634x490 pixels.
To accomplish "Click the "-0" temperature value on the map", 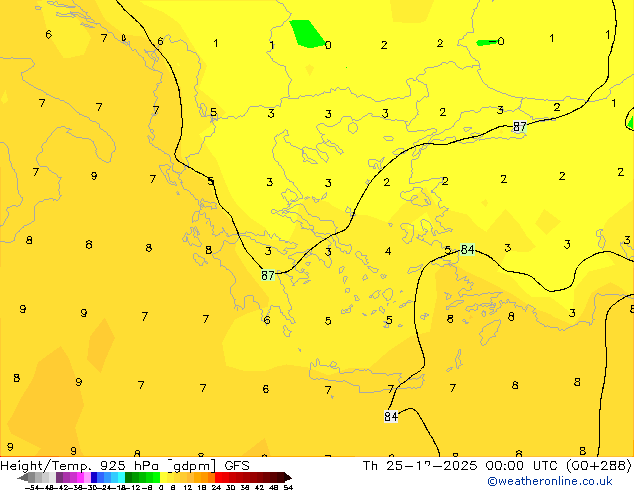I will [x=497, y=41].
